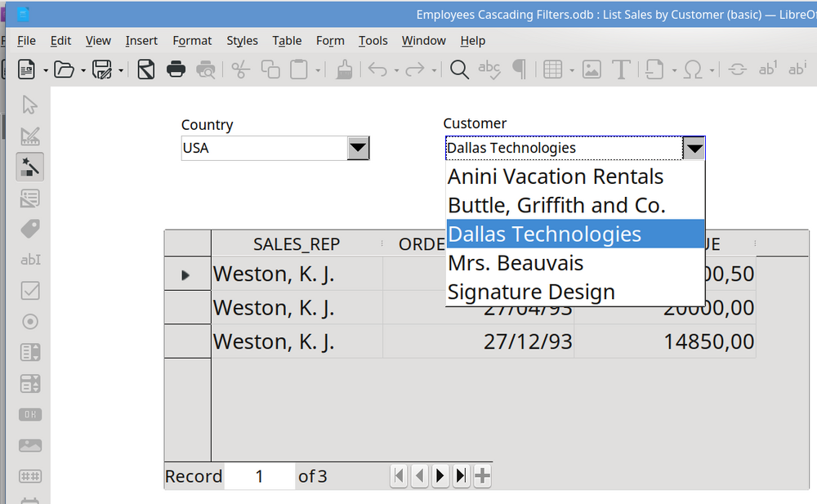Click the Print icon
This screenshot has width=817, height=504.
(x=176, y=69)
